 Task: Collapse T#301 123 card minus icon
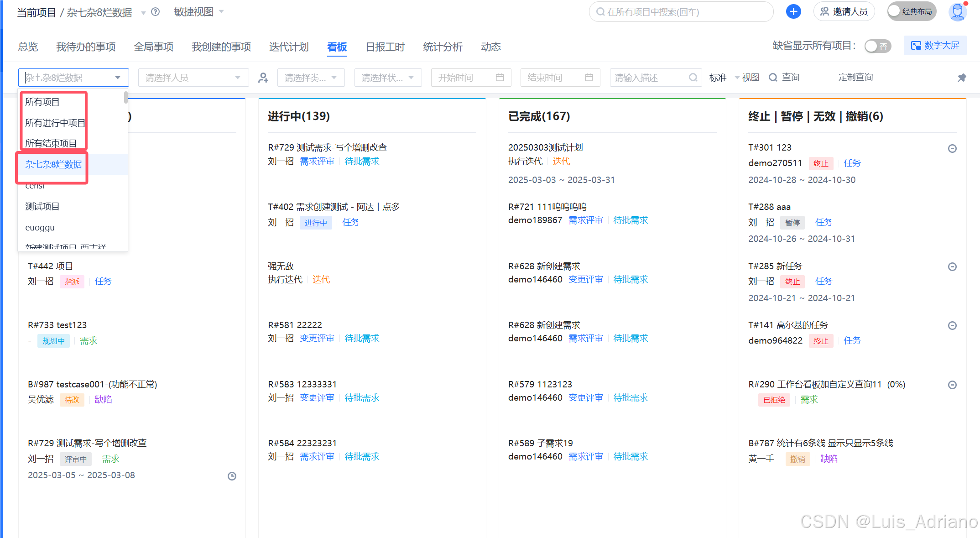point(952,148)
